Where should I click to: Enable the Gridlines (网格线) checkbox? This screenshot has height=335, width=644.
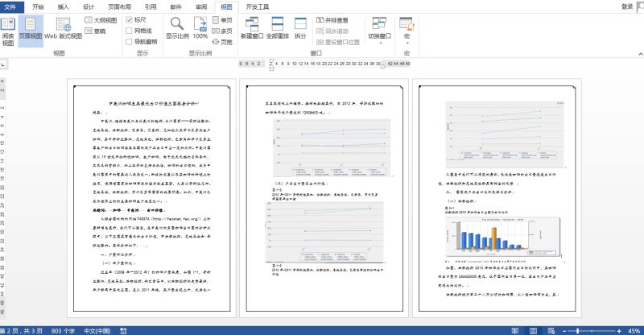click(x=128, y=31)
